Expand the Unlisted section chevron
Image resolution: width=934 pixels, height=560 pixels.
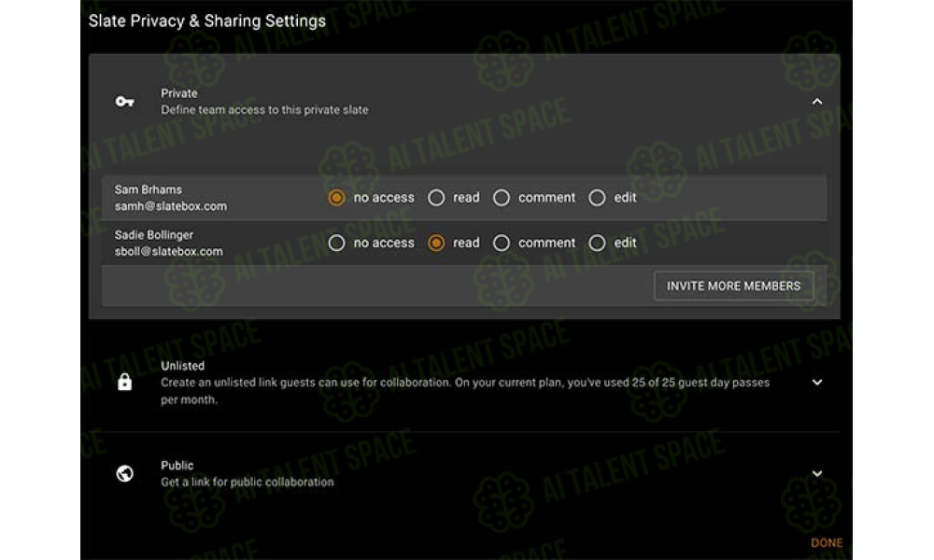point(817,382)
